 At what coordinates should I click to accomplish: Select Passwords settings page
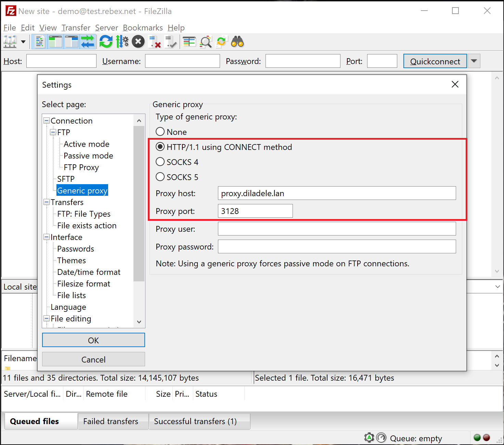tap(76, 249)
